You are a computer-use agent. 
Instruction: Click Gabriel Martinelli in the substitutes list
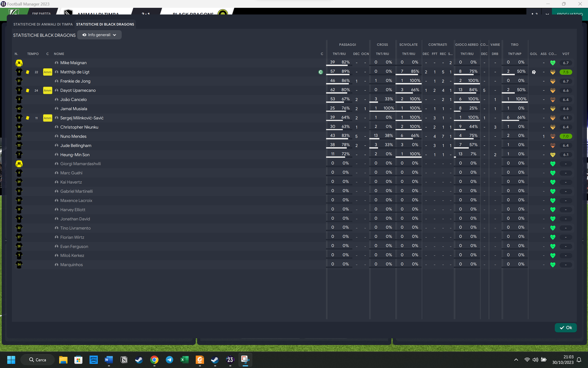(76, 191)
